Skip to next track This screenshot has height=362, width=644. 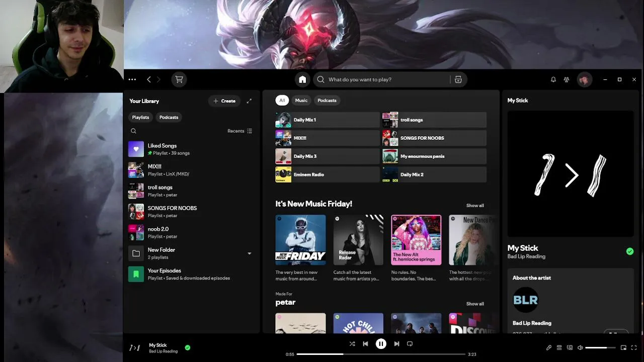pyautogui.click(x=396, y=344)
